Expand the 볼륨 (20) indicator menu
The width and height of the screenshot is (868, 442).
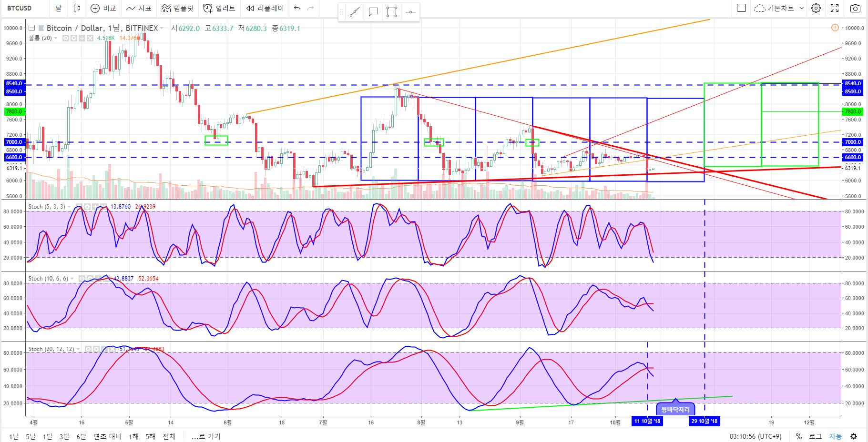point(56,38)
